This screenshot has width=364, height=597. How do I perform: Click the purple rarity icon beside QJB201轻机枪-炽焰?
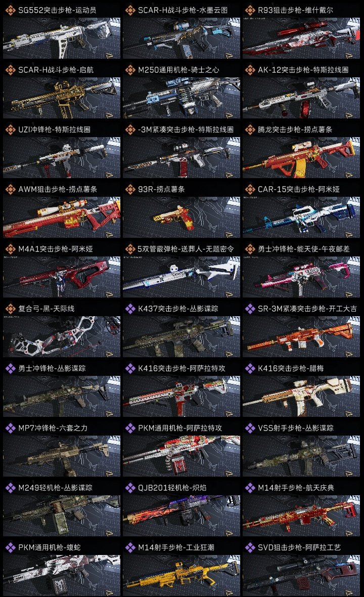(130, 488)
